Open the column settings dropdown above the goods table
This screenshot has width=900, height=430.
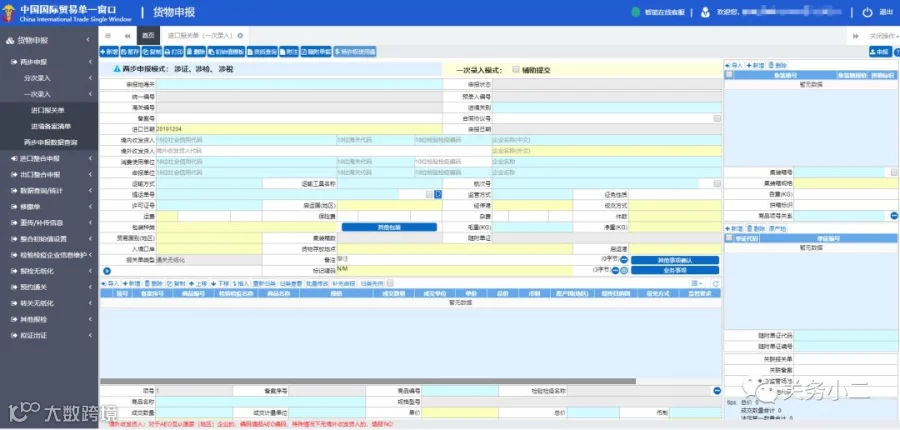point(697,284)
